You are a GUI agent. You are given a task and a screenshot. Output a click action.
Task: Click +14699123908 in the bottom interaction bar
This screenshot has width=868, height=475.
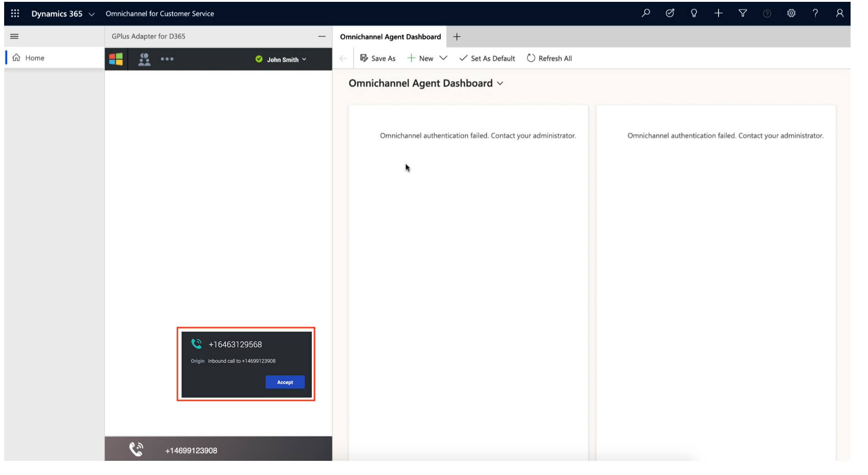tap(191, 451)
